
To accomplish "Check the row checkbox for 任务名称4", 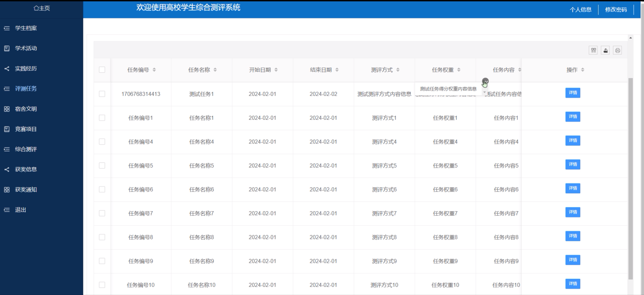I will point(102,141).
